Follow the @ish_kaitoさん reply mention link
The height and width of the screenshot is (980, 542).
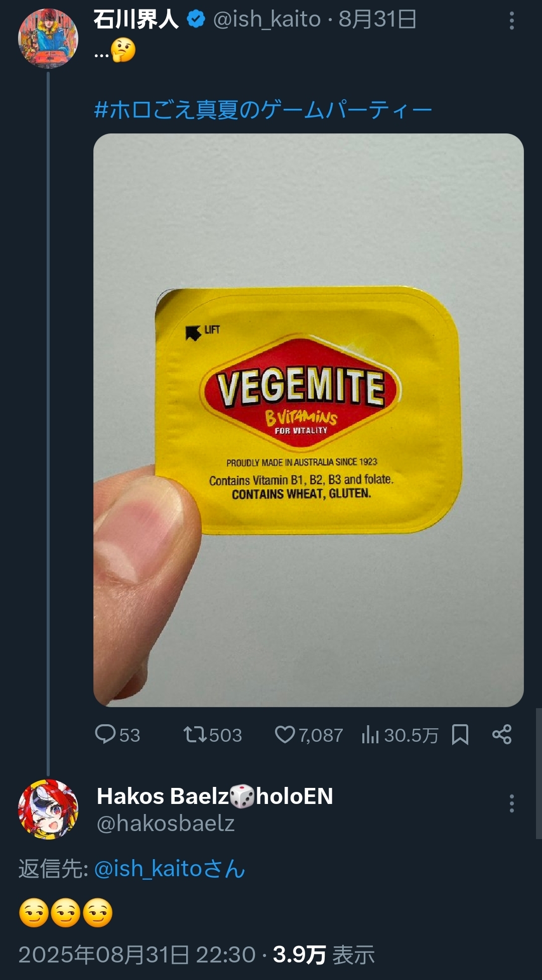tap(170, 869)
